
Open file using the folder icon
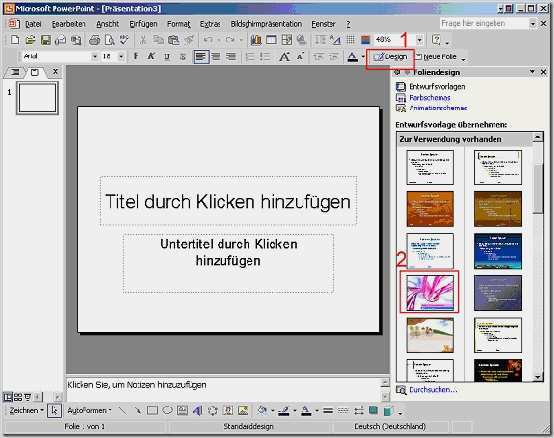(x=30, y=40)
